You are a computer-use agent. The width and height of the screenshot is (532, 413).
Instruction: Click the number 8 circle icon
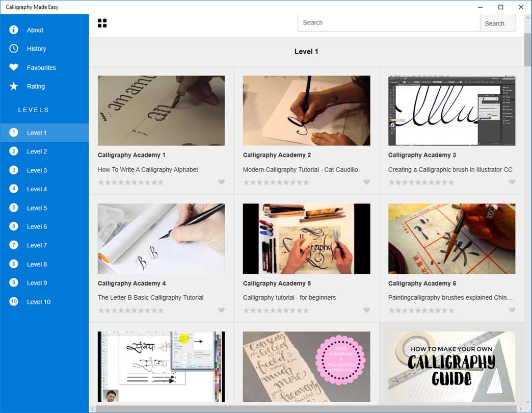point(14,264)
